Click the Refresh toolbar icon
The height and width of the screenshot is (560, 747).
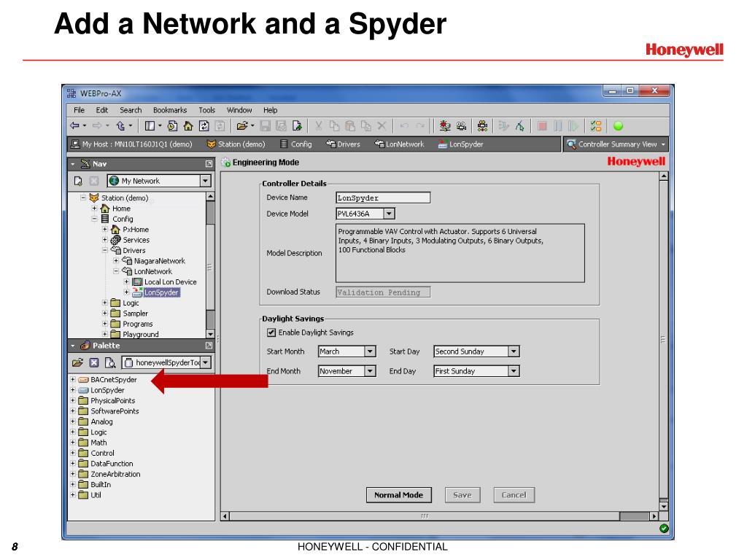pos(204,125)
